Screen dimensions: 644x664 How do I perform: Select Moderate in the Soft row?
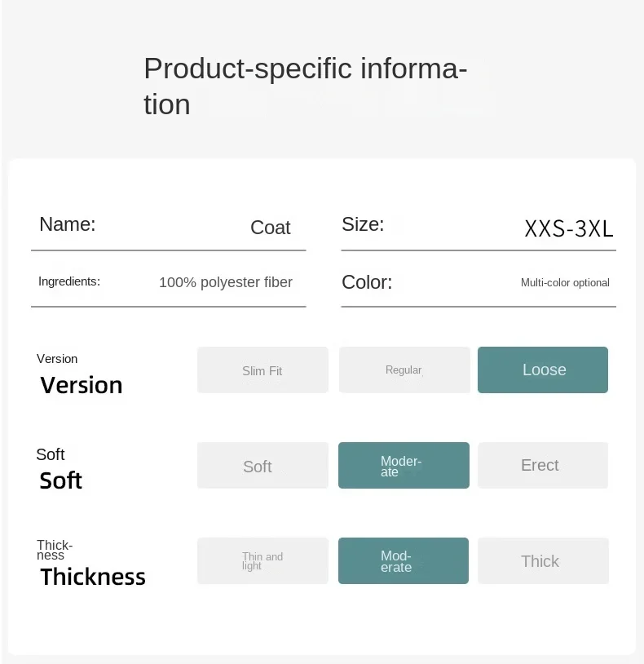click(x=404, y=466)
